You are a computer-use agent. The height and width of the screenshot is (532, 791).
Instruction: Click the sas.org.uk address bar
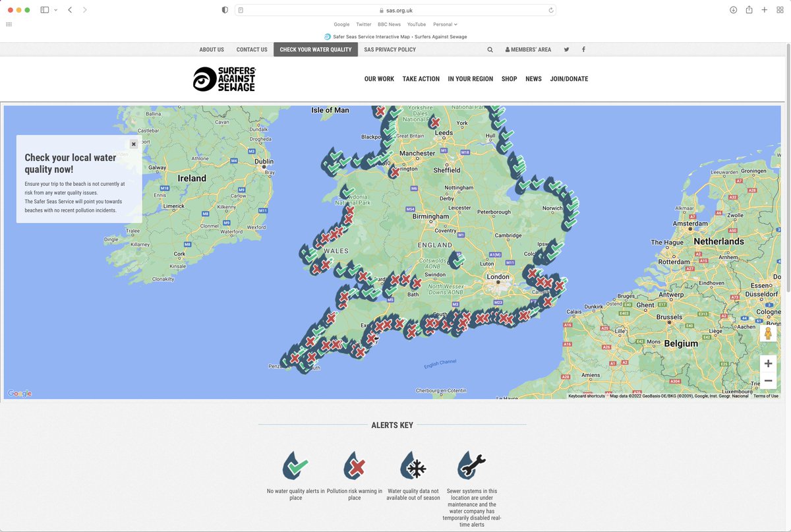pyautogui.click(x=395, y=10)
